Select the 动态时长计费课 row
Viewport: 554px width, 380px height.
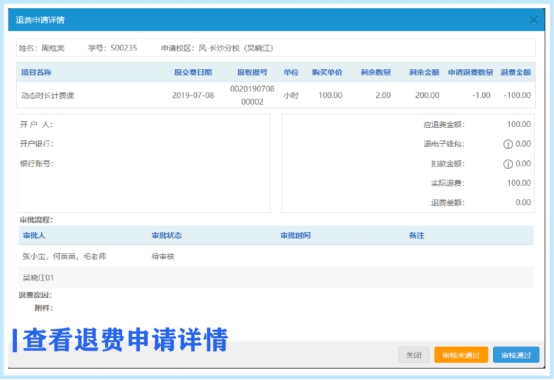point(276,95)
